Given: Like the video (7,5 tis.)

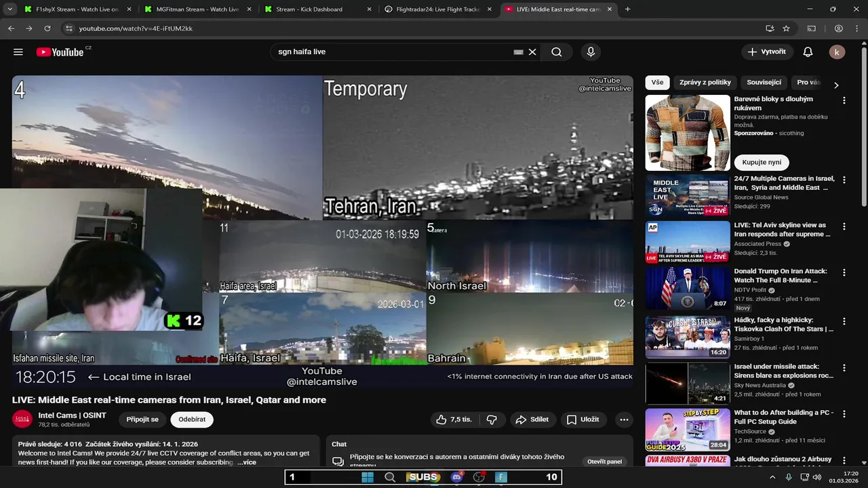Looking at the screenshot, I should pos(454,420).
